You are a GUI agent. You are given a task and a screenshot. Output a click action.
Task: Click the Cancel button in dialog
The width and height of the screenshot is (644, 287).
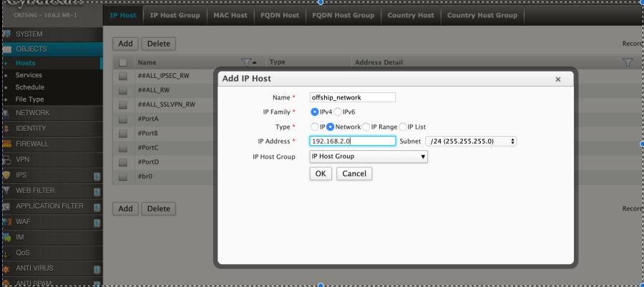coord(354,174)
